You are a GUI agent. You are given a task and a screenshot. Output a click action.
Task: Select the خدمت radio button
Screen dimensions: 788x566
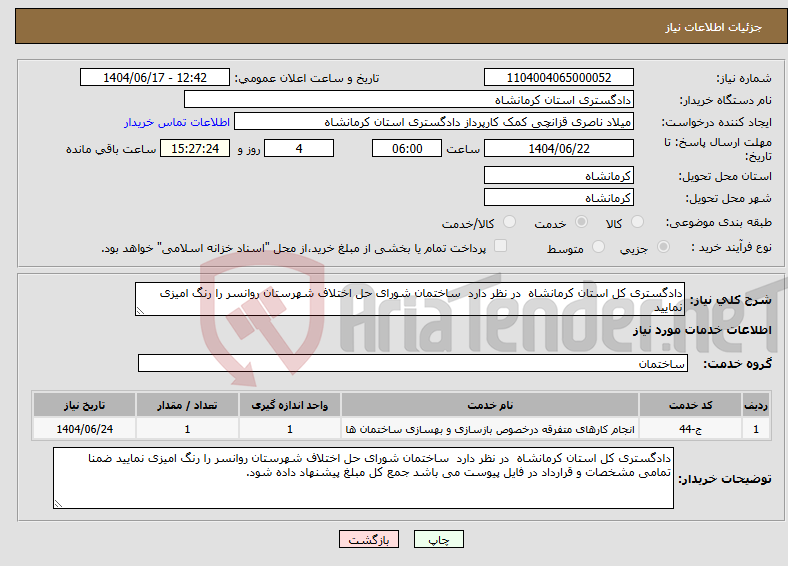coord(581,222)
